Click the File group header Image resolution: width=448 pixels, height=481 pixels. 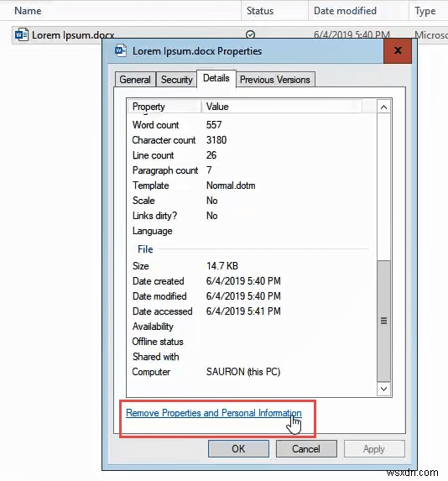point(145,249)
